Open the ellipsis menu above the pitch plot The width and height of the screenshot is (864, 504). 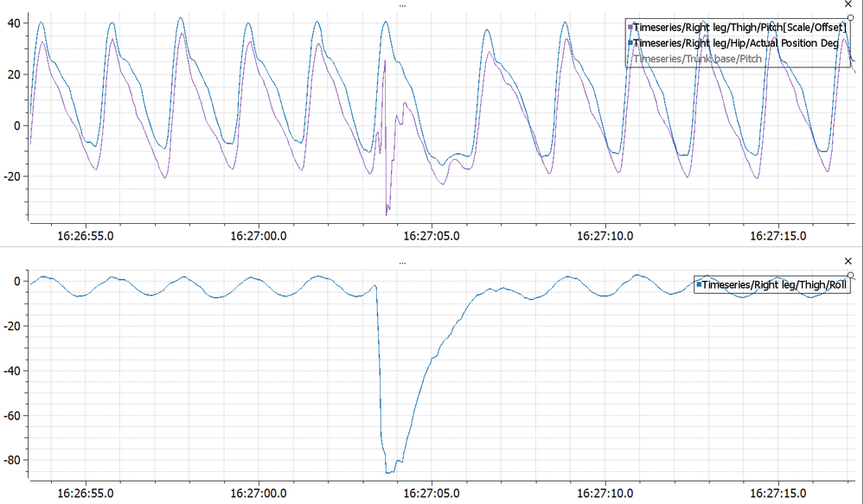pyautogui.click(x=403, y=5)
